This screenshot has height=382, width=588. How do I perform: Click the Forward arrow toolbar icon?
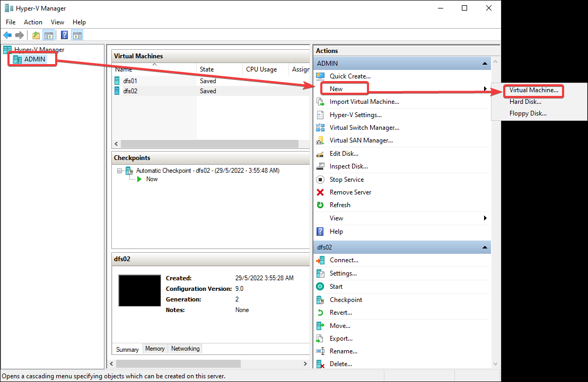point(20,35)
